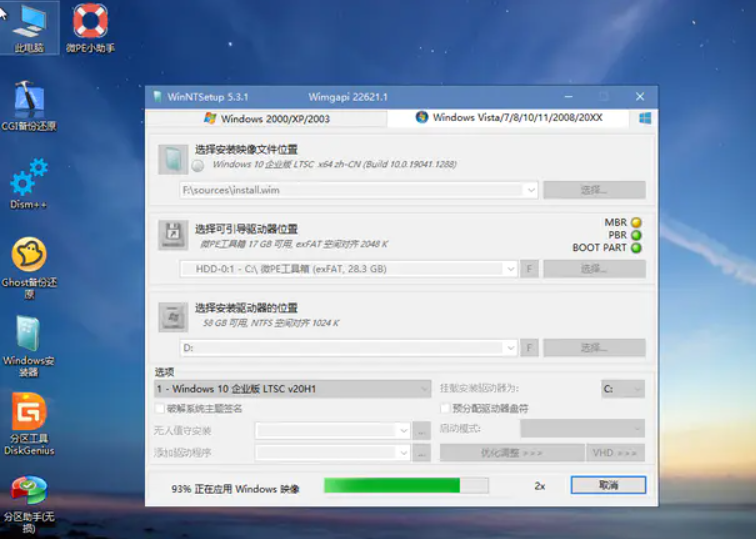The width and height of the screenshot is (756, 539).
Task: Expand the HDD-0:1 boot drive dropdown
Action: [511, 269]
